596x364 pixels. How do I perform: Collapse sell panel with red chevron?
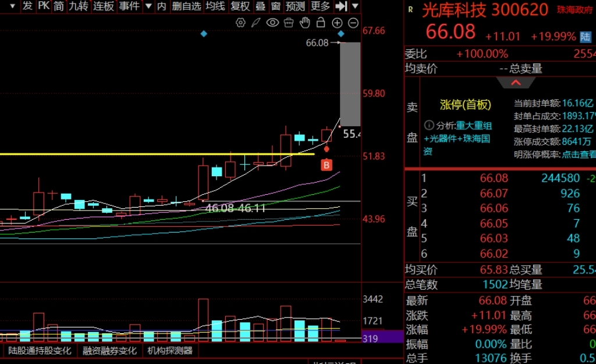pos(516,83)
